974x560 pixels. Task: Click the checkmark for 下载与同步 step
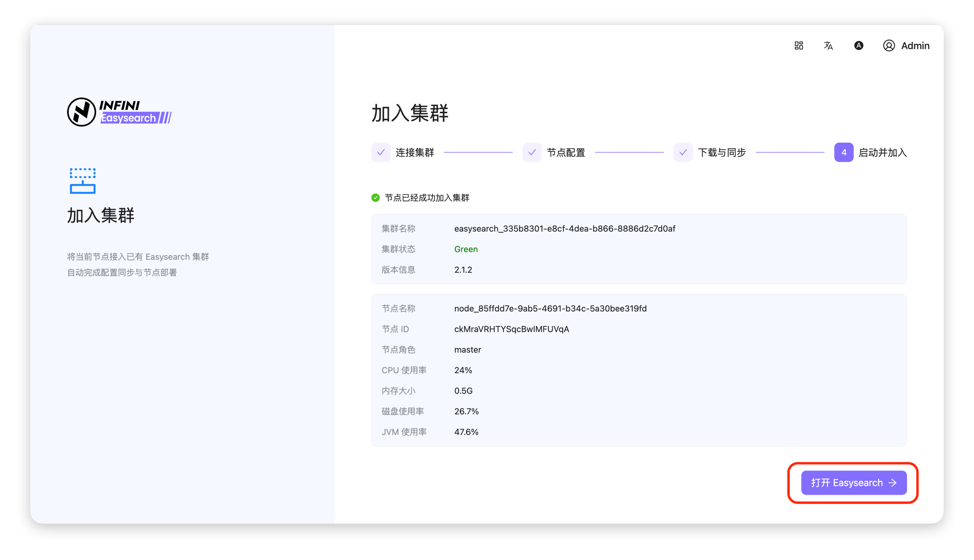click(x=683, y=153)
